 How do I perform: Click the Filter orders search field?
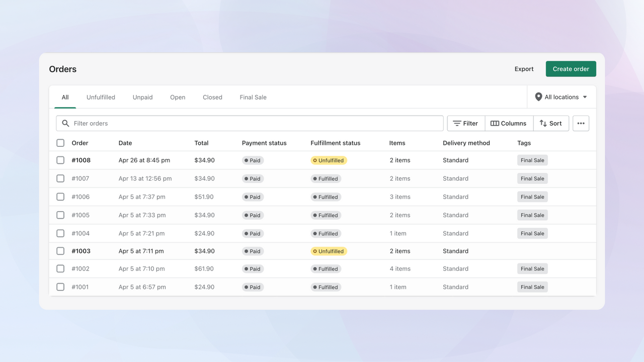[x=201, y=123]
